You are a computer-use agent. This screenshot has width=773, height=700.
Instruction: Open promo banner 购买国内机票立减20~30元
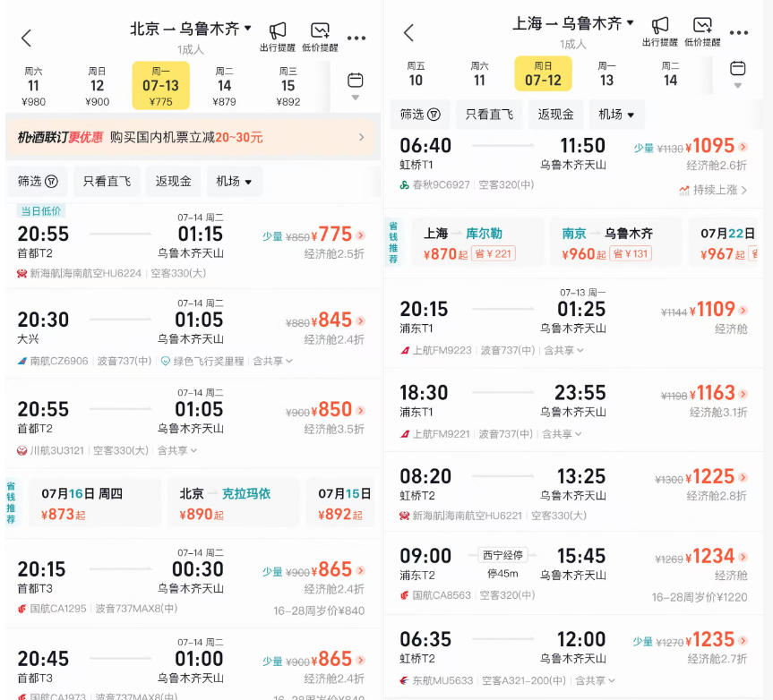193,137
